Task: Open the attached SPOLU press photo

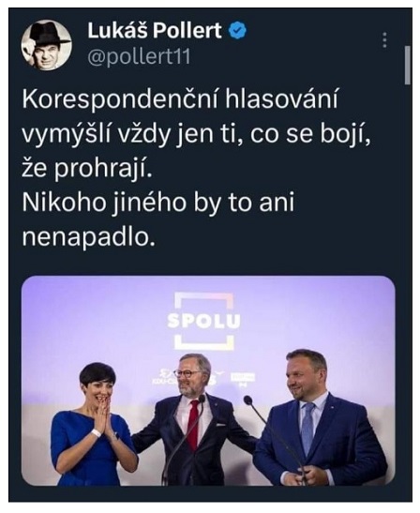Action: (208, 381)
